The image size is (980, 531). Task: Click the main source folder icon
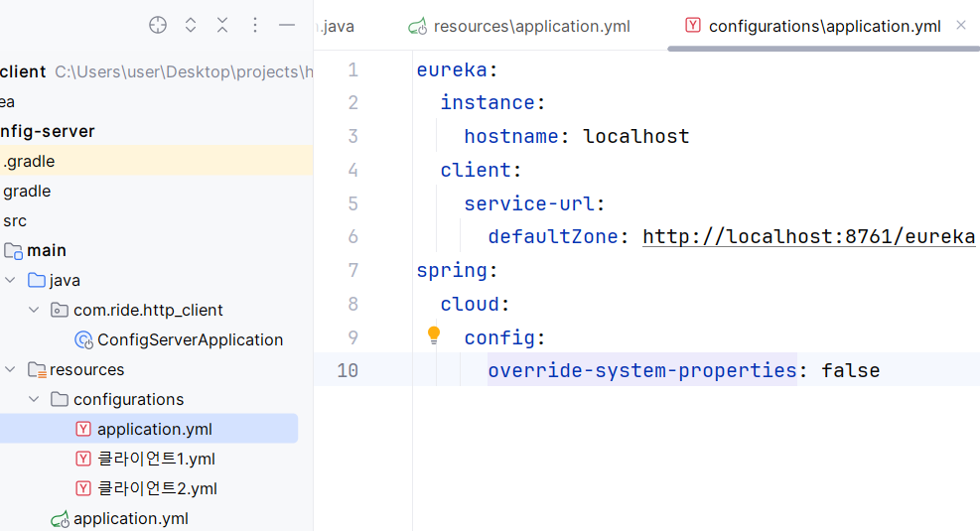click(13, 250)
